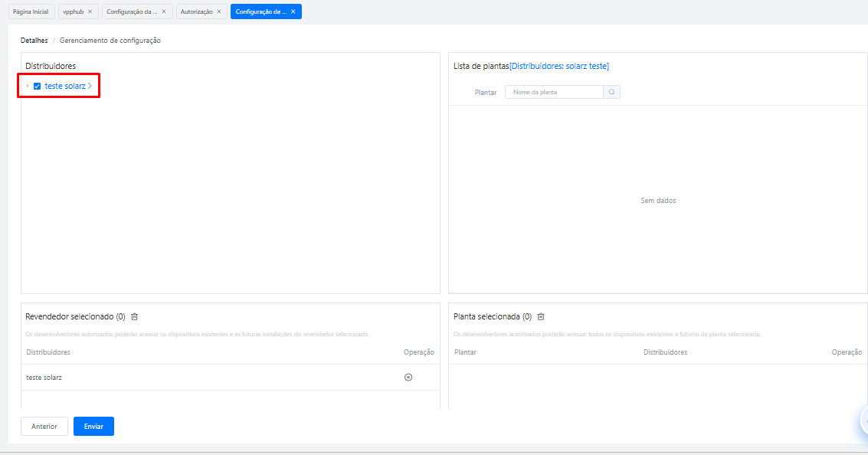Click the chevron after teste solarz
868x455 pixels.
pyautogui.click(x=90, y=87)
